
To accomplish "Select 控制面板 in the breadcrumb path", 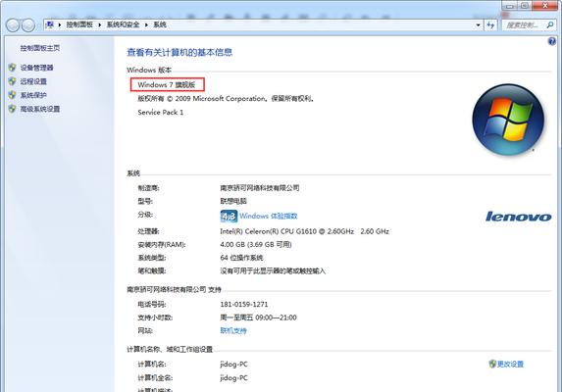I will tap(79, 24).
